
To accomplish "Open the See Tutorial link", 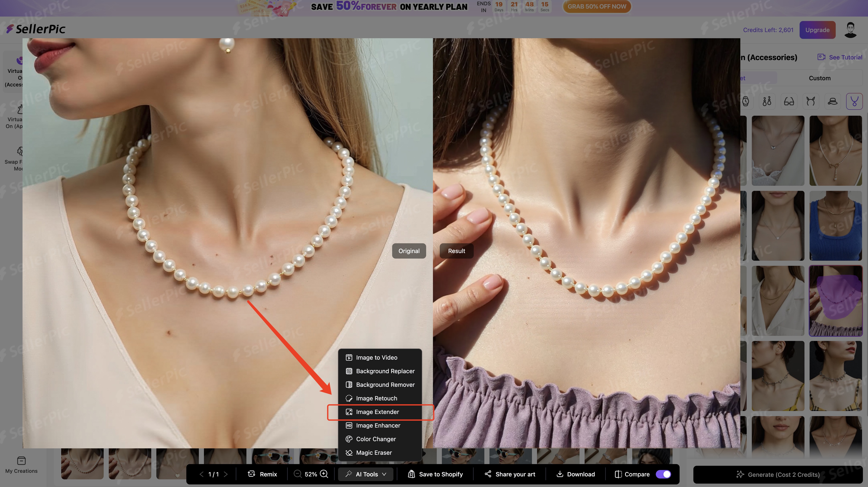I will tap(840, 57).
